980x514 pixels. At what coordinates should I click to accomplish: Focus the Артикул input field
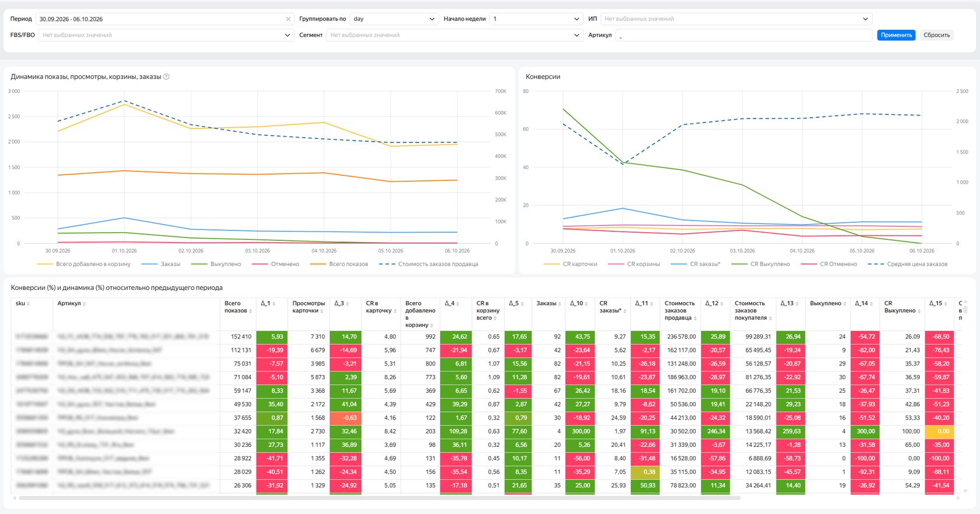tap(744, 35)
